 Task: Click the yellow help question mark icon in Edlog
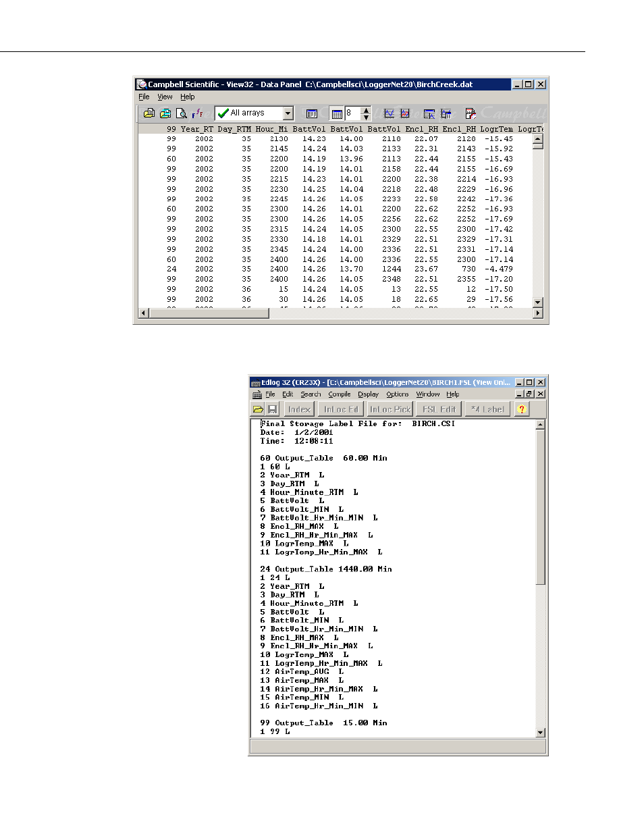click(x=521, y=409)
